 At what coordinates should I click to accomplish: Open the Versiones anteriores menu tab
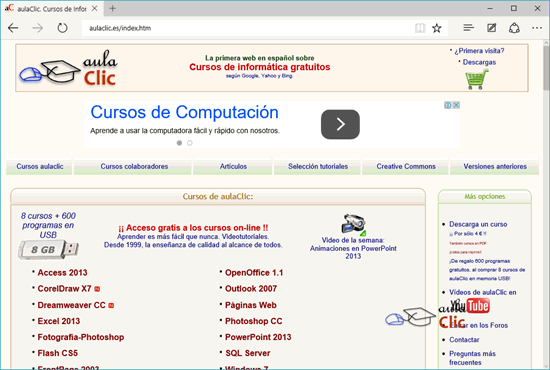point(495,167)
